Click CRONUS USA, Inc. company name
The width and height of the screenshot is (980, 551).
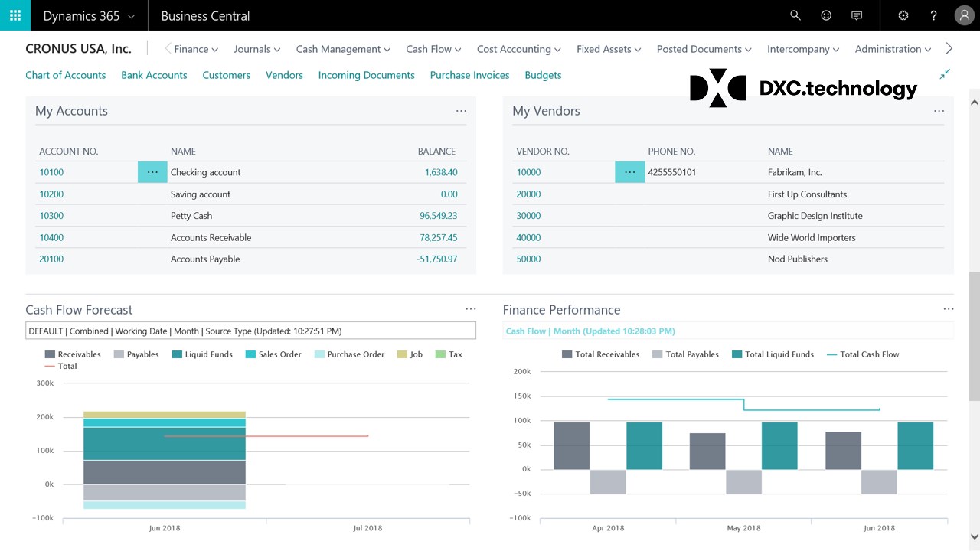point(78,49)
